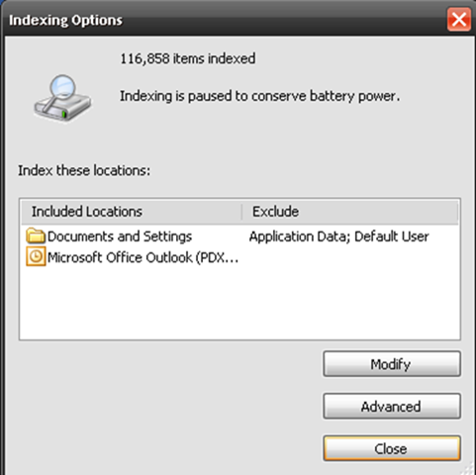Click the Exclude column header
The image size is (476, 475).
[349, 212]
